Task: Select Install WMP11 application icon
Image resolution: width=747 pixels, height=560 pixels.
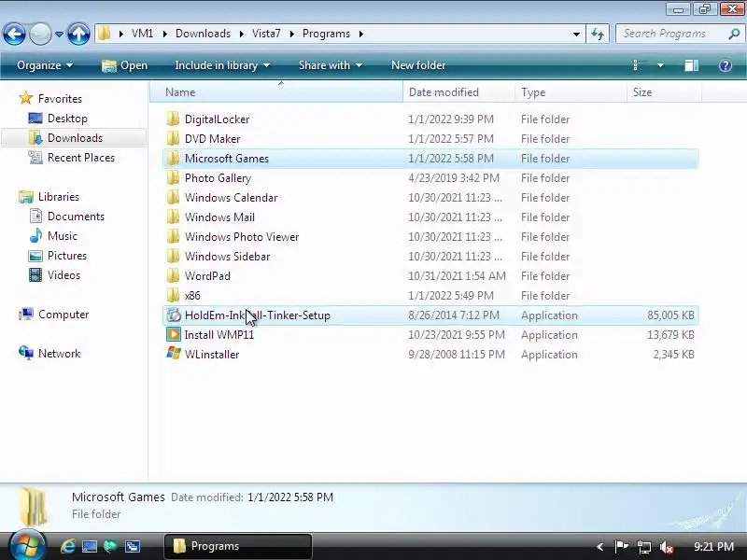Action: pos(174,334)
